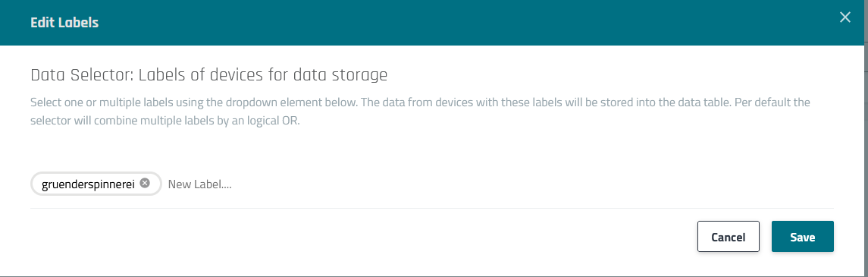This screenshot has height=277, width=868.
Task: Cancel editing labels
Action: pyautogui.click(x=728, y=237)
